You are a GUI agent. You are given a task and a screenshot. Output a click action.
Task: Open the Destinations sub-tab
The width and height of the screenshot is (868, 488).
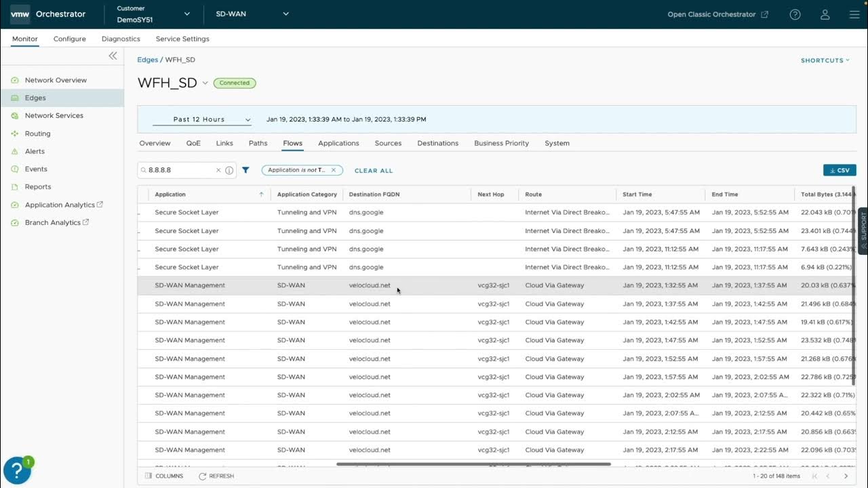[438, 143]
